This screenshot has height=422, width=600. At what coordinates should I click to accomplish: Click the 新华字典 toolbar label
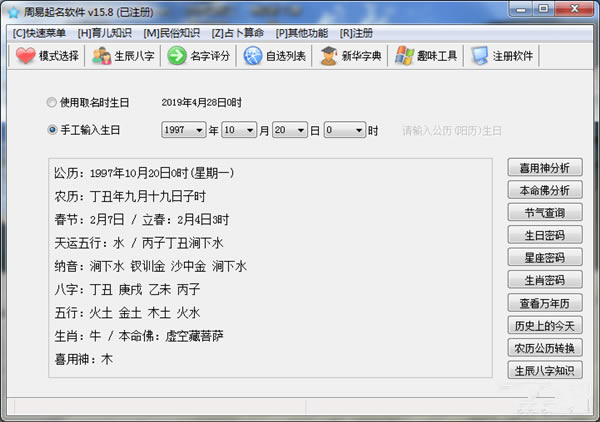click(x=362, y=56)
